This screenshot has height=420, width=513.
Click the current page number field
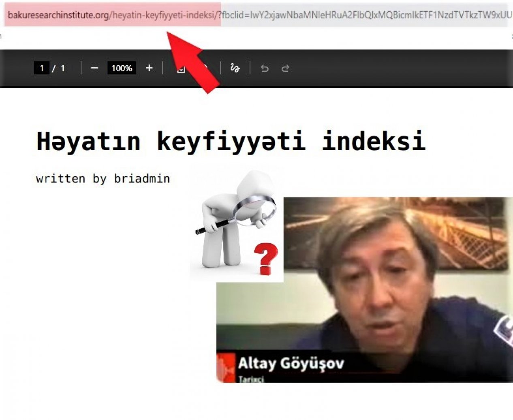pyautogui.click(x=41, y=68)
